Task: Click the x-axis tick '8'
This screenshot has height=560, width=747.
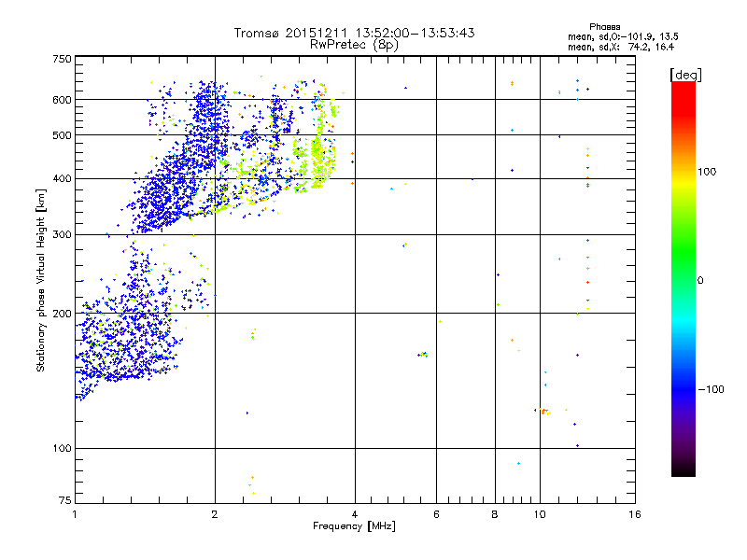Action: click(495, 514)
